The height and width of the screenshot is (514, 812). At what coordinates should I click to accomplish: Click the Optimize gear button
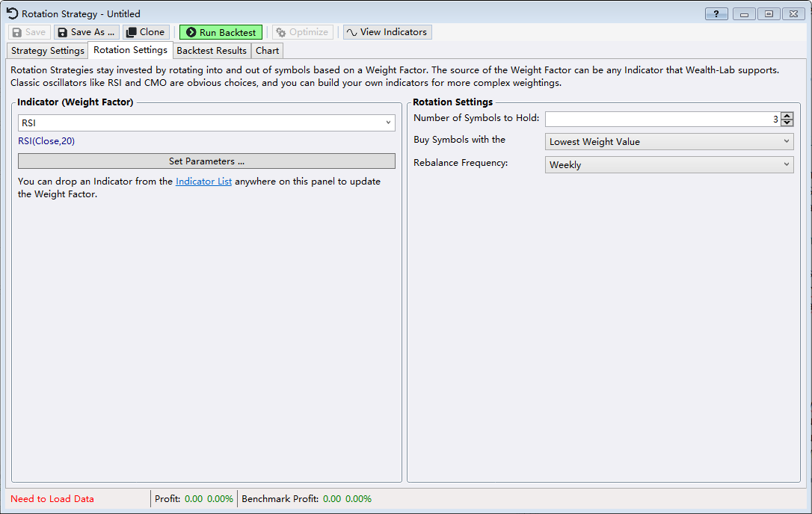(x=302, y=32)
